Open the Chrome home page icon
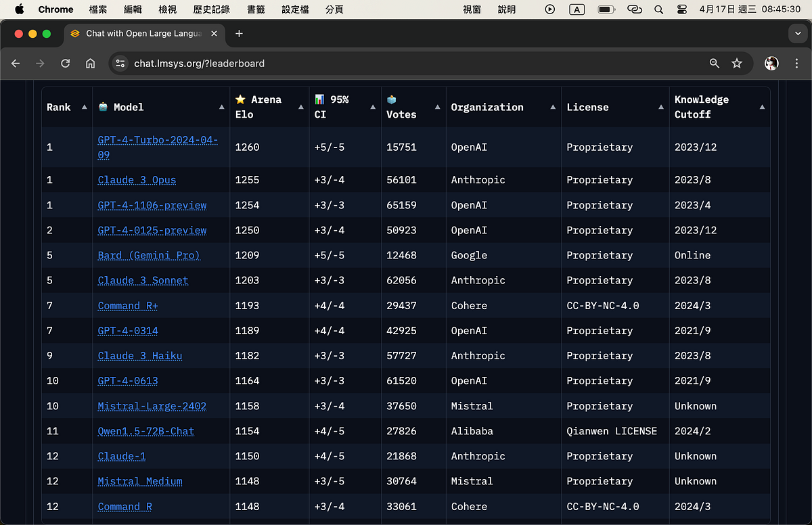This screenshot has height=525, width=812. [x=91, y=63]
